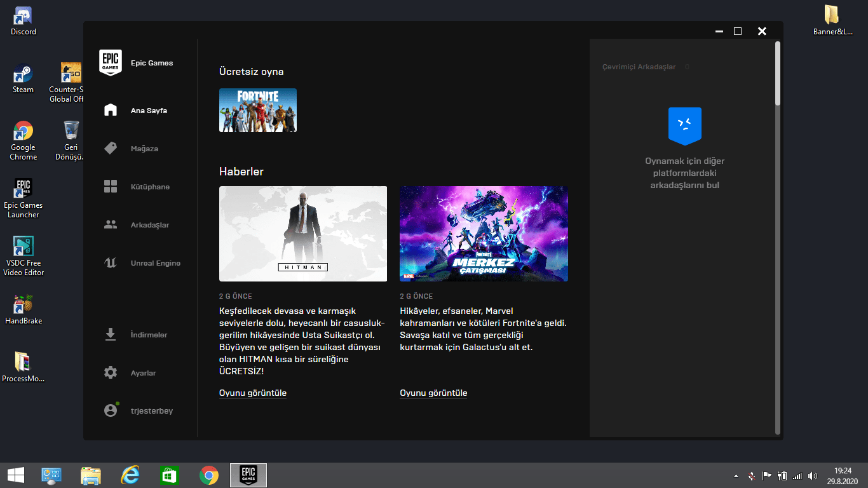
Task: Open the Fortnite Merkez Çatışması news image
Action: tap(484, 234)
